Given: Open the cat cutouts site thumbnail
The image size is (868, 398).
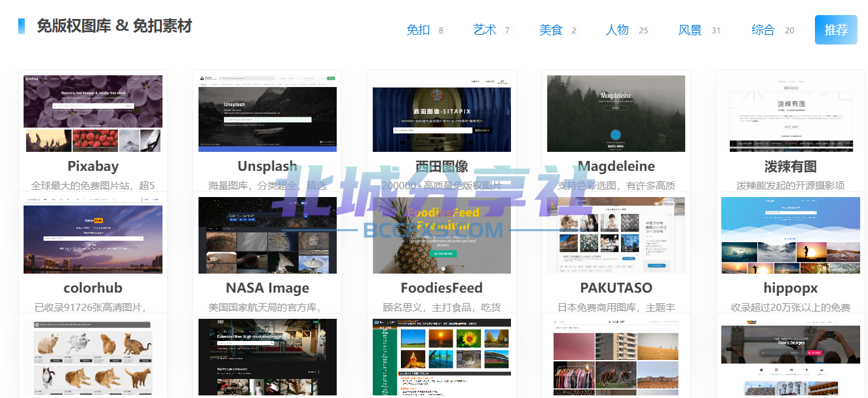Looking at the screenshot, I should [93, 357].
